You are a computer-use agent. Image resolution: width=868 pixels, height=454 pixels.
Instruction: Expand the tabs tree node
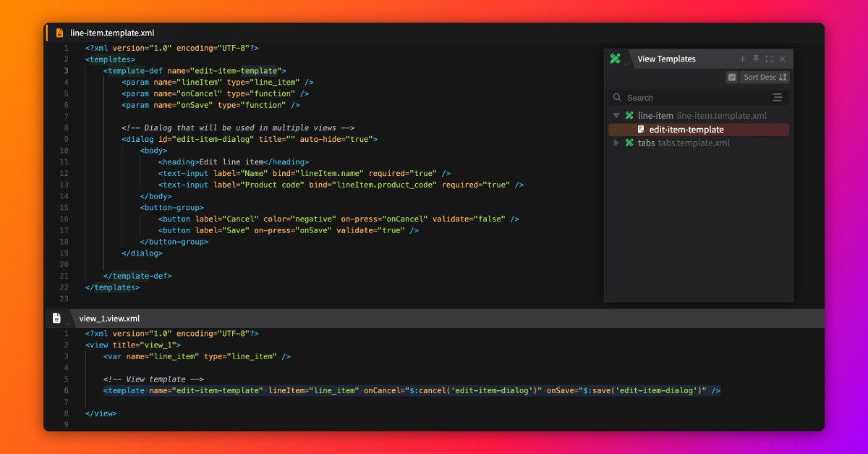[x=616, y=143]
